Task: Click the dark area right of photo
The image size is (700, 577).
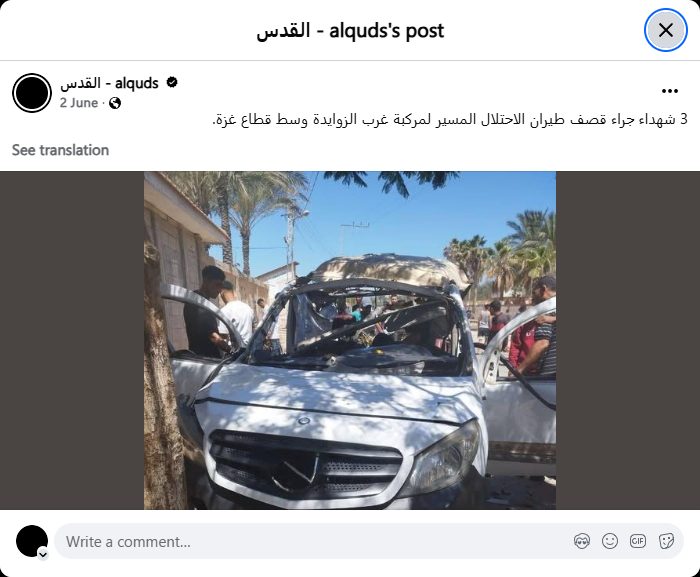Action: (x=628, y=340)
